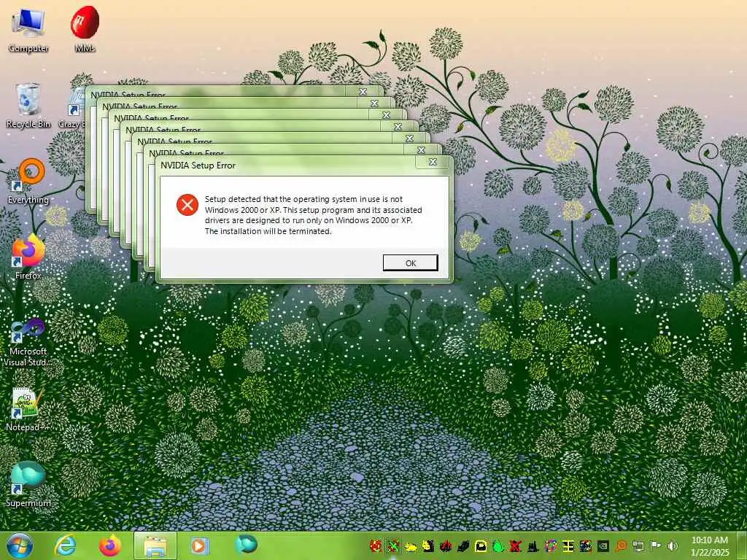The image size is (747, 560).
Task: Click the yellow square face tray icon
Action: pyautogui.click(x=481, y=545)
